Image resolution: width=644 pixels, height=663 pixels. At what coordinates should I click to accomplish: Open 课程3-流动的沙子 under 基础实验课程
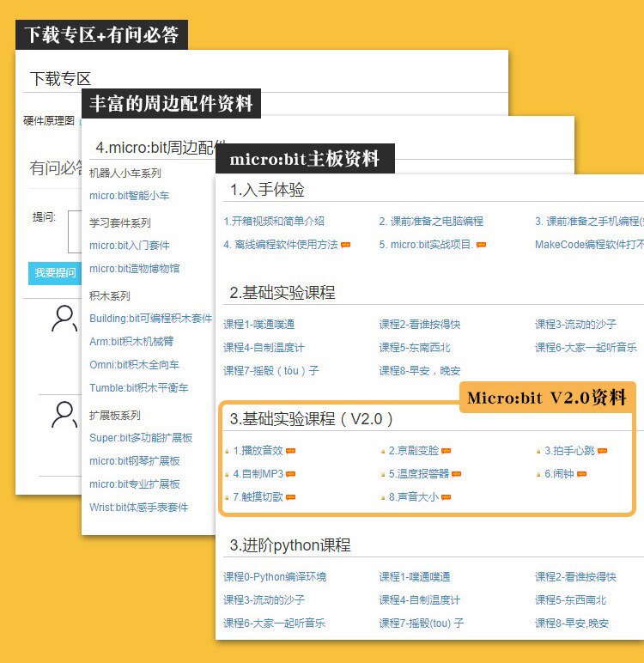[x=575, y=325]
